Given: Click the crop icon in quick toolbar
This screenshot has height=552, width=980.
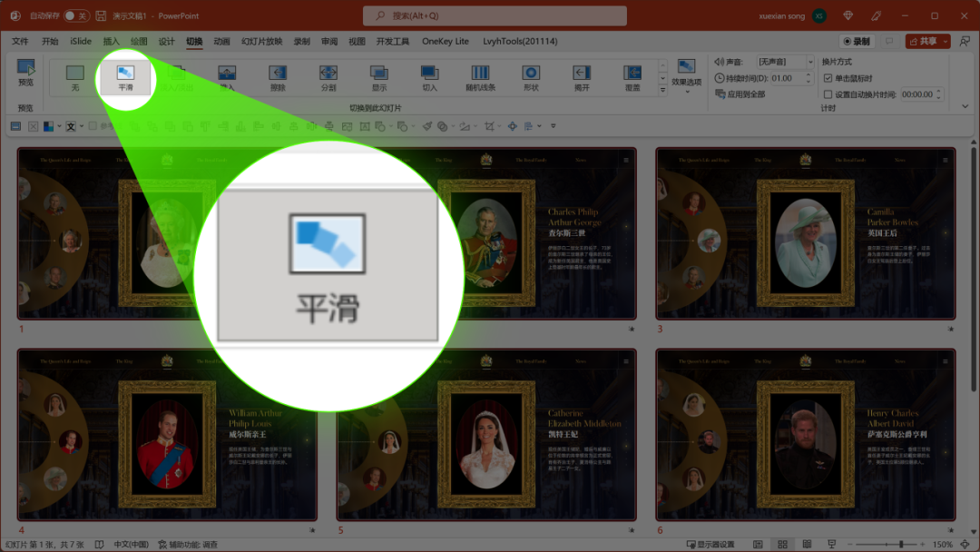Looking at the screenshot, I should point(489,126).
